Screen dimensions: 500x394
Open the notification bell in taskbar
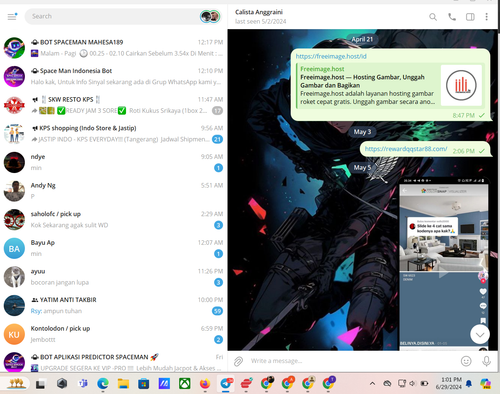point(469,384)
